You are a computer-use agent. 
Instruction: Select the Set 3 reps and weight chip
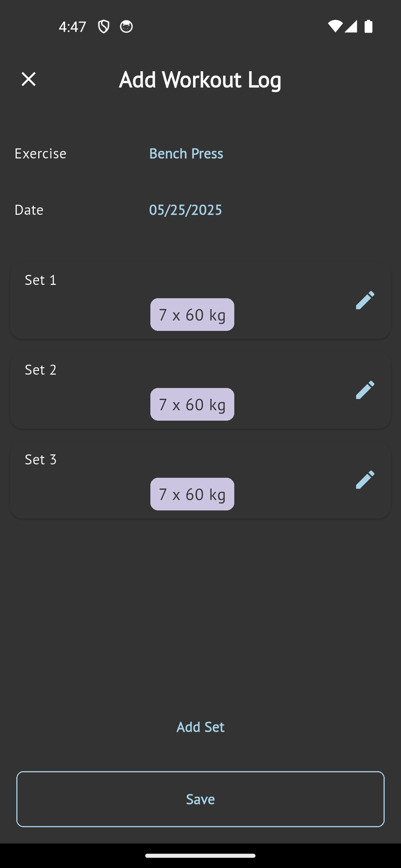(x=192, y=494)
